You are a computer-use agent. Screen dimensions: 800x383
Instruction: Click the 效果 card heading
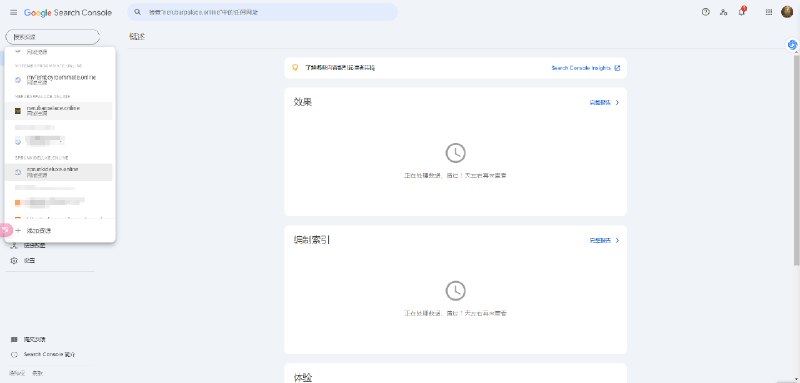coord(303,102)
